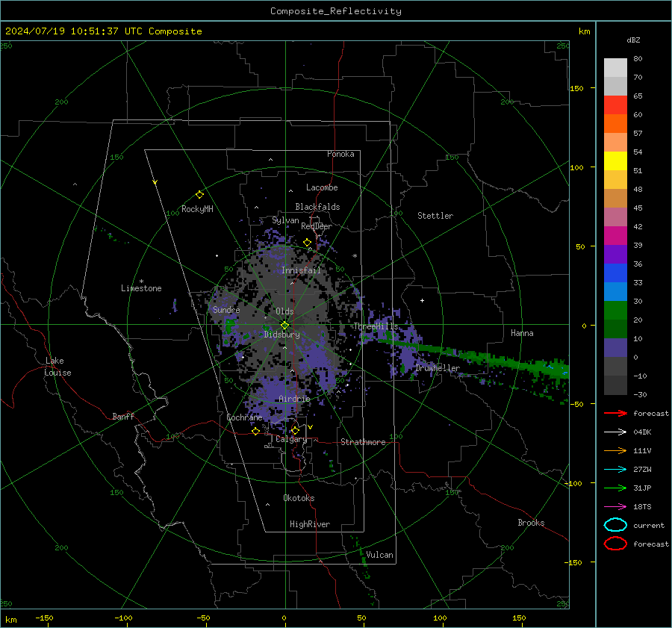This screenshot has height=628, width=672.
Task: Click the Banff town label
Action: [123, 417]
